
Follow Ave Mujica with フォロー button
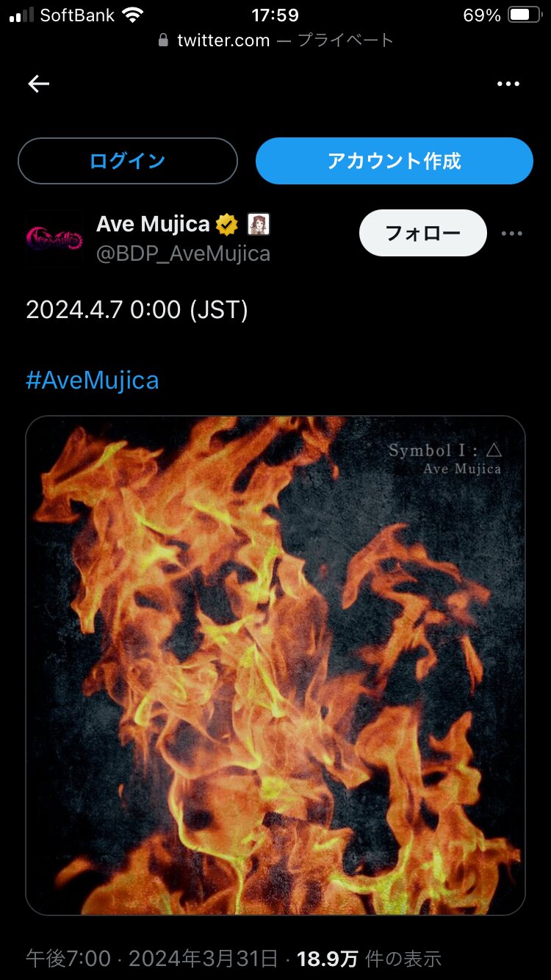pyautogui.click(x=423, y=233)
